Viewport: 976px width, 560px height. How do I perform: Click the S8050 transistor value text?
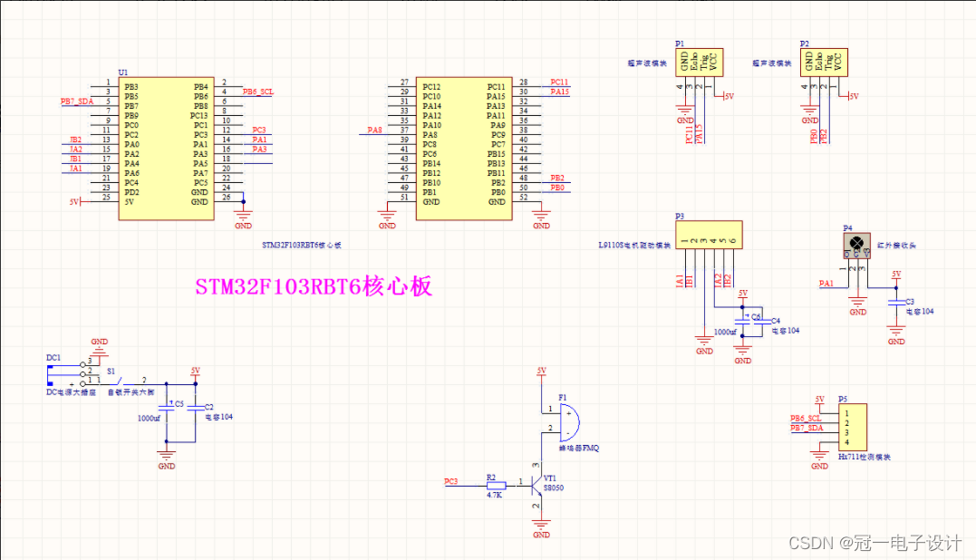point(554,488)
